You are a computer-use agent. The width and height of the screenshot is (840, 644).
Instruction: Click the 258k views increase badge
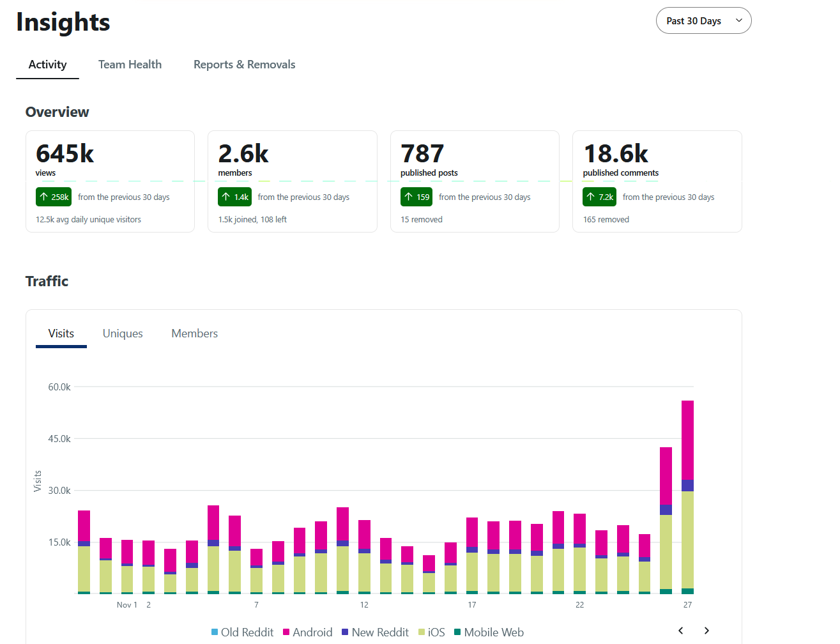click(54, 197)
